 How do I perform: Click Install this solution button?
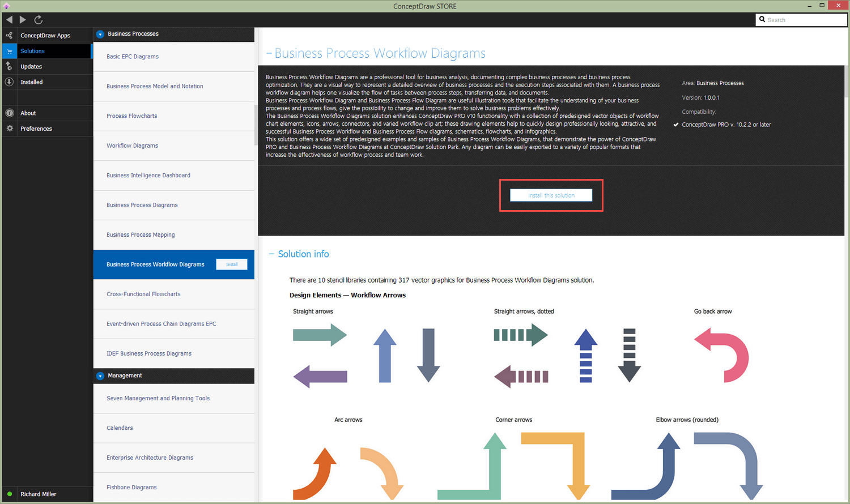(x=551, y=195)
